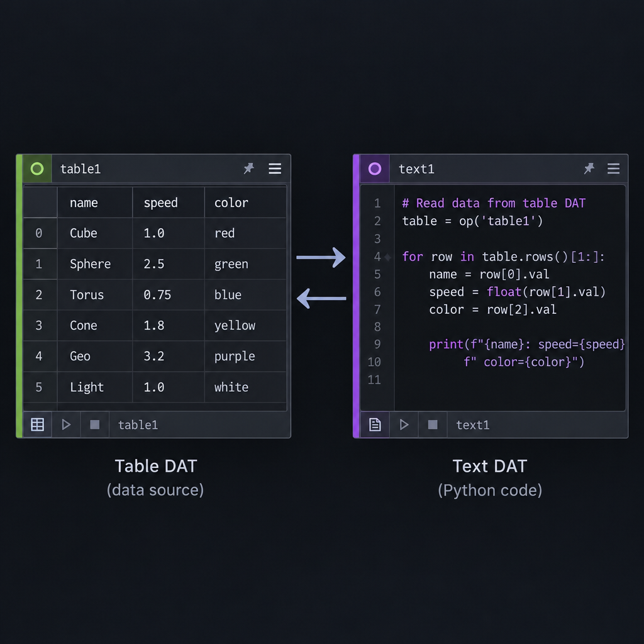The height and width of the screenshot is (644, 644).
Task: Click the 'red' color cell
Action: pyautogui.click(x=245, y=233)
